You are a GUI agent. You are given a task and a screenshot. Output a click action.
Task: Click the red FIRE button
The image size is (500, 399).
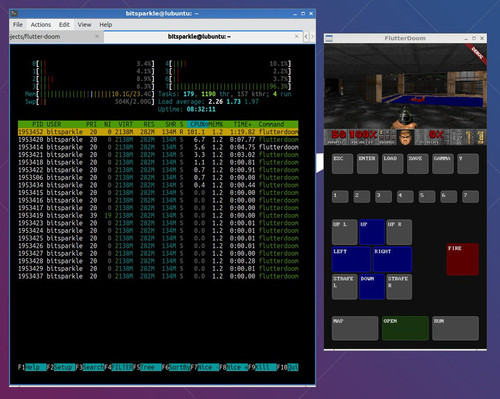(x=463, y=259)
